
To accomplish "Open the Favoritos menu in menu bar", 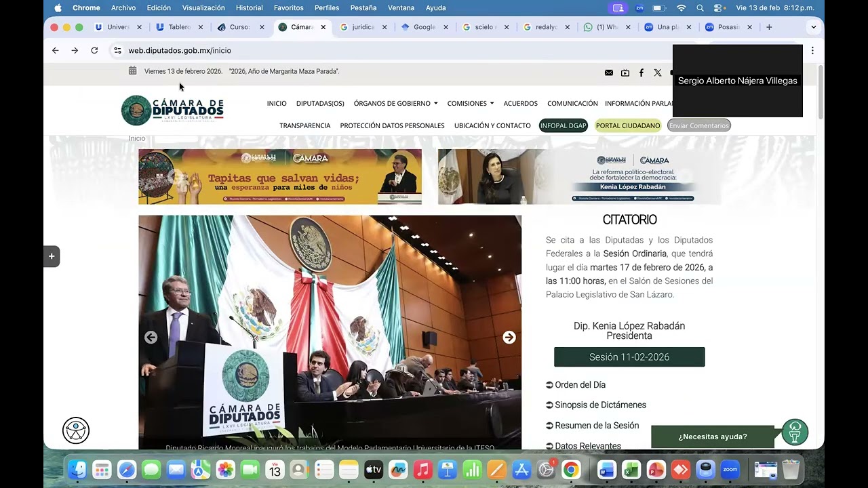I will 289,8.
